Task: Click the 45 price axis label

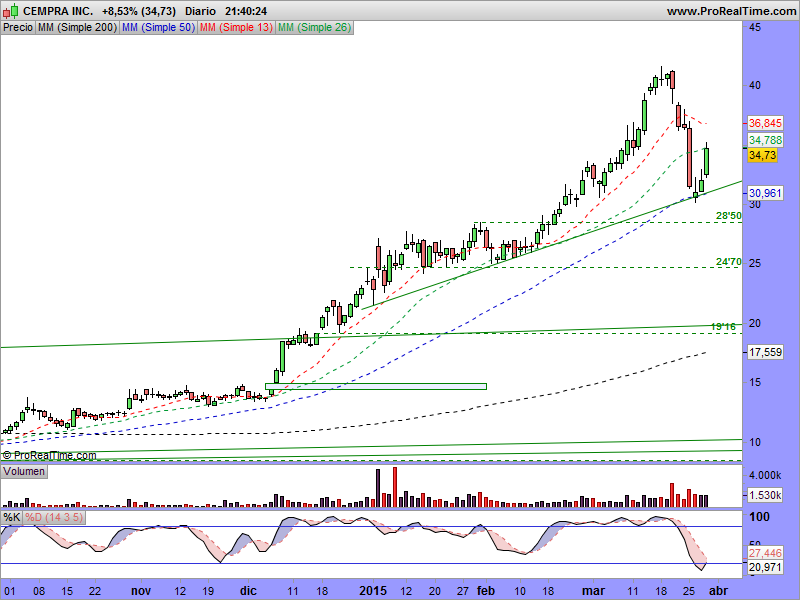Action: tap(755, 27)
